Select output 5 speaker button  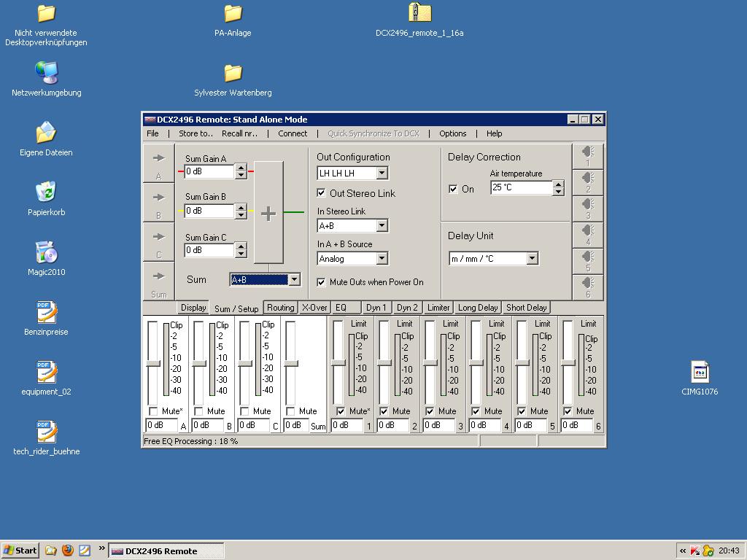(588, 261)
